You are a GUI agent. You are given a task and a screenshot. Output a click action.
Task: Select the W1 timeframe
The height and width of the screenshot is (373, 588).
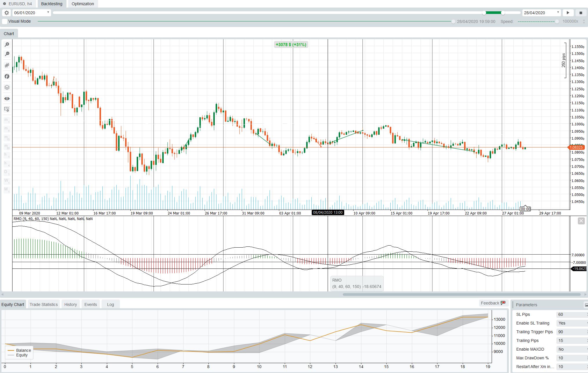(x=6, y=181)
